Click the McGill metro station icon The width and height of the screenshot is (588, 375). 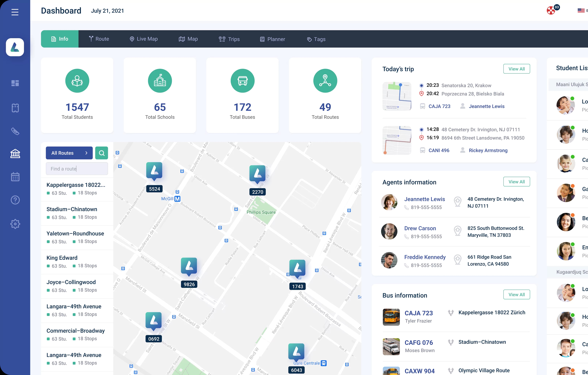tap(178, 199)
